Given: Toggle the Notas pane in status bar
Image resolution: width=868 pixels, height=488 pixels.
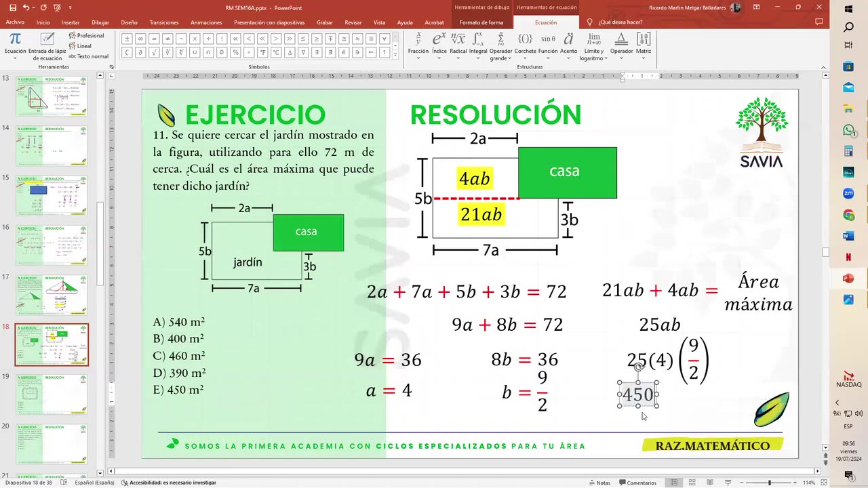Looking at the screenshot, I should pos(599,483).
